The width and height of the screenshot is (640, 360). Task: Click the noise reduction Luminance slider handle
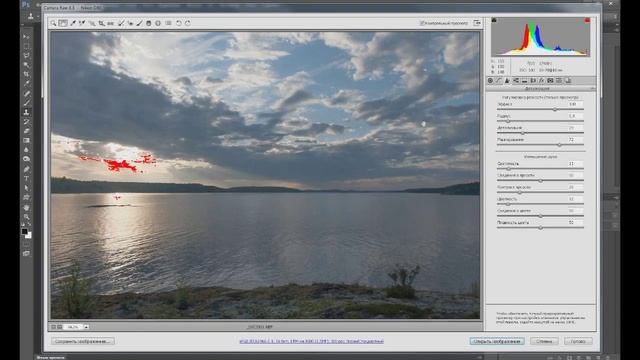(x=509, y=169)
